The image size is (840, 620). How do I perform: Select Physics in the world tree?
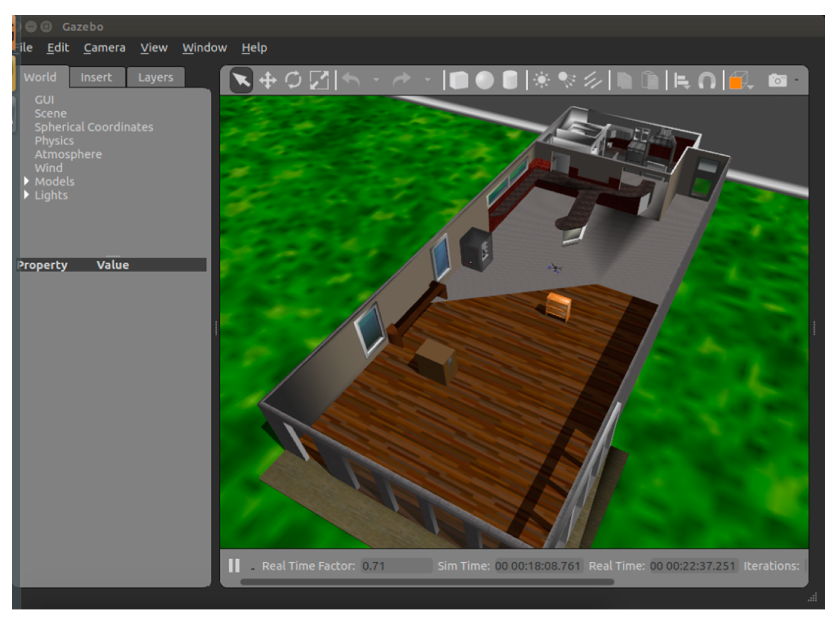coord(54,141)
